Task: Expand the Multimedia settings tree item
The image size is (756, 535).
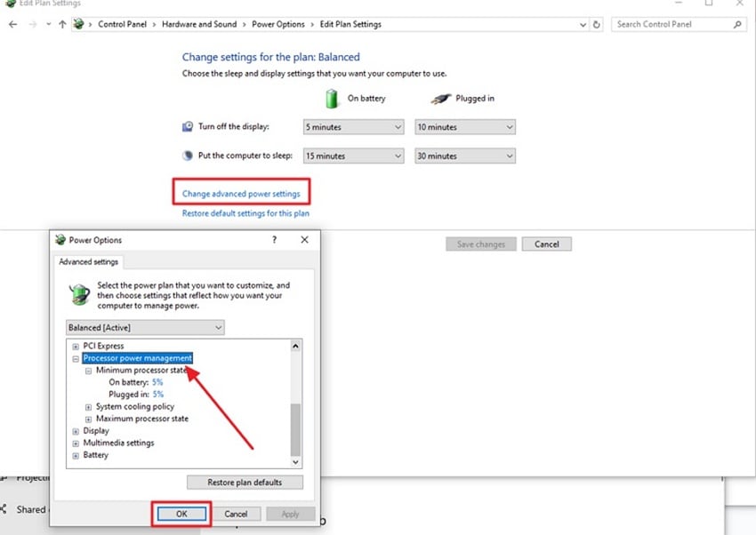Action: [75, 443]
